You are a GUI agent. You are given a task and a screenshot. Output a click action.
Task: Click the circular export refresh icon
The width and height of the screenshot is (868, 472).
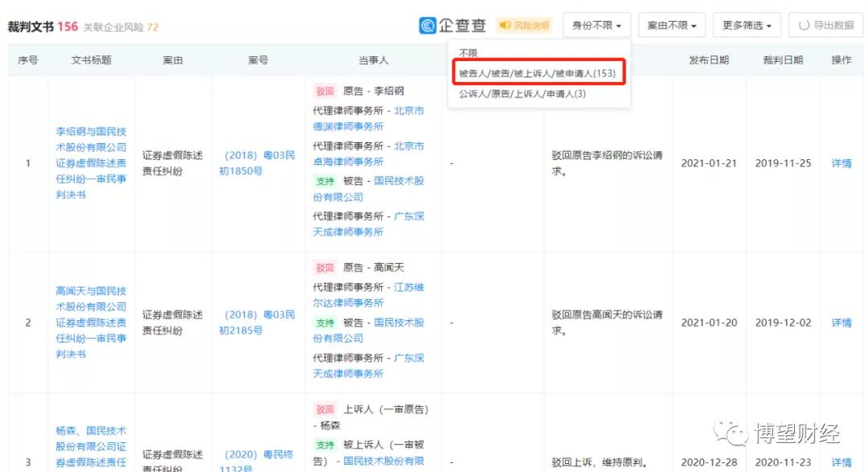coord(803,25)
